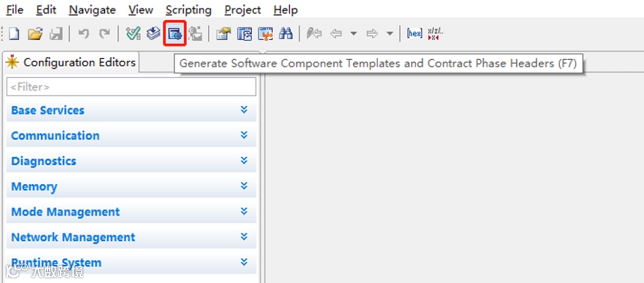
Task: Expand Communication chevron
Action: [x=244, y=136]
